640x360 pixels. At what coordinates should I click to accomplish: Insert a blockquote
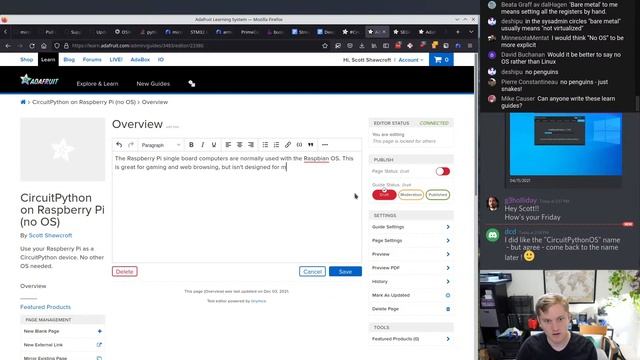click(x=311, y=145)
